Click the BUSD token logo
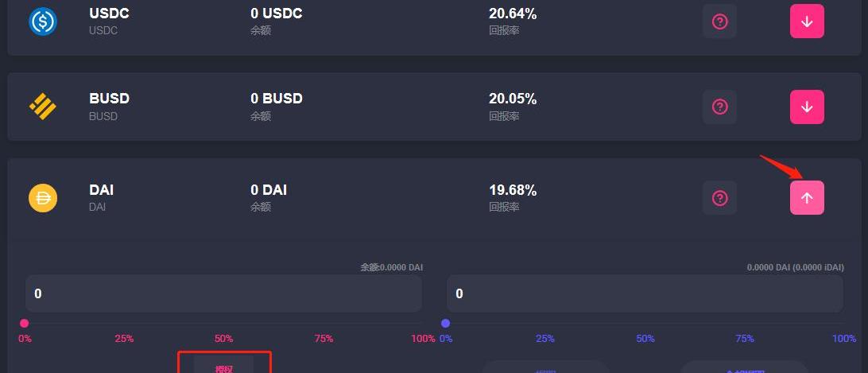The width and height of the screenshot is (868, 373). 43,107
